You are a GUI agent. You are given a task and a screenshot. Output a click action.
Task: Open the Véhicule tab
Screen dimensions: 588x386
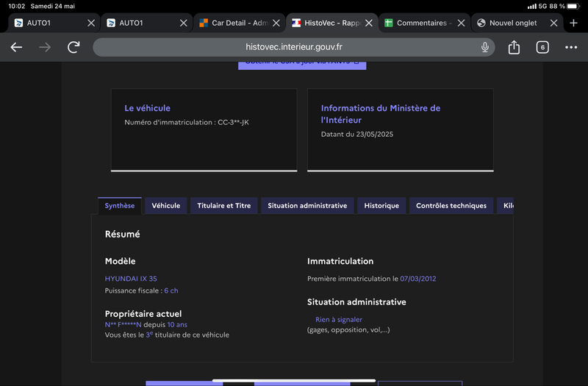(166, 206)
